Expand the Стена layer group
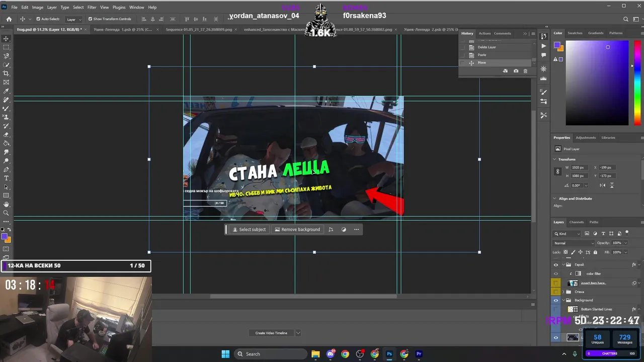644x362 pixels. tap(563, 292)
